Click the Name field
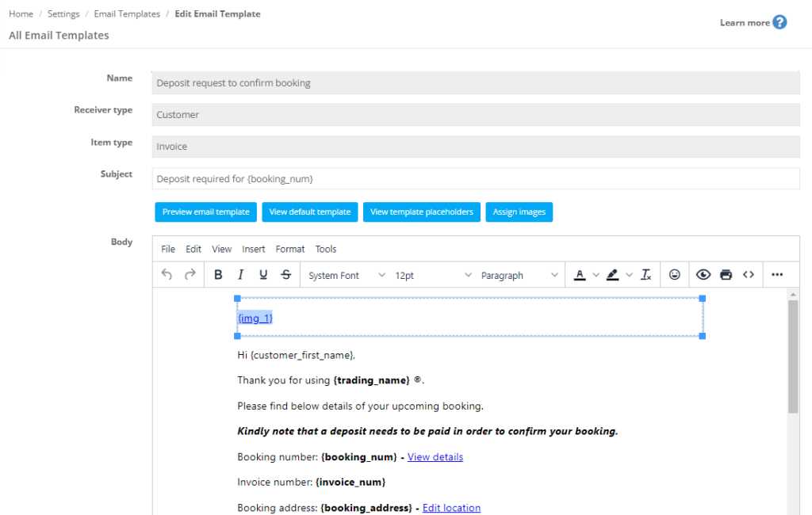The height and width of the screenshot is (515, 812). tap(476, 83)
